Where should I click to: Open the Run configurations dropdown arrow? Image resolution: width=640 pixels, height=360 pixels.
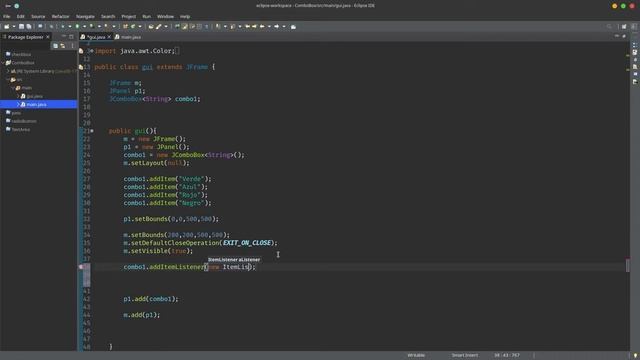84,27
